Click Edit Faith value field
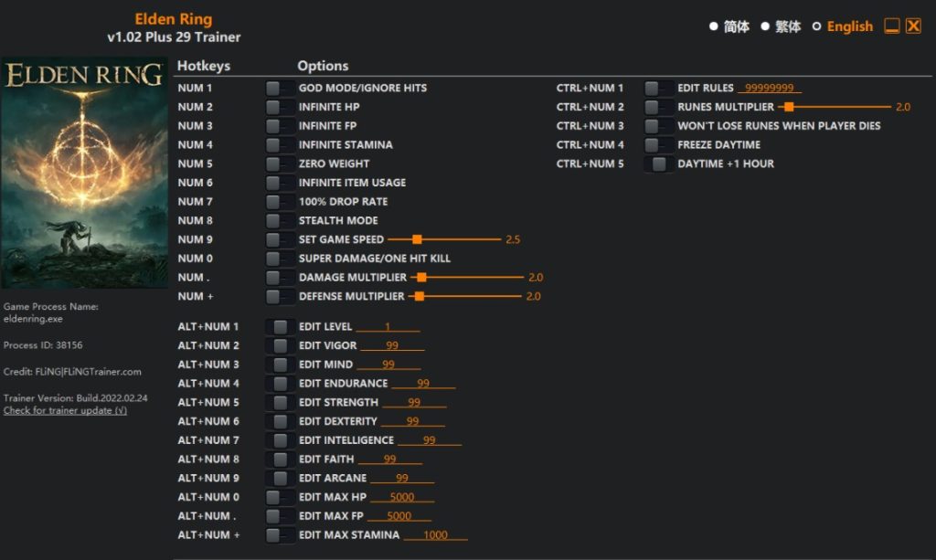This screenshot has width=936, height=560. [x=389, y=460]
